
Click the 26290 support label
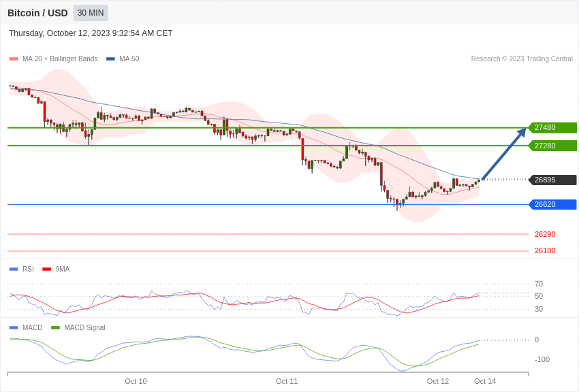tap(545, 234)
